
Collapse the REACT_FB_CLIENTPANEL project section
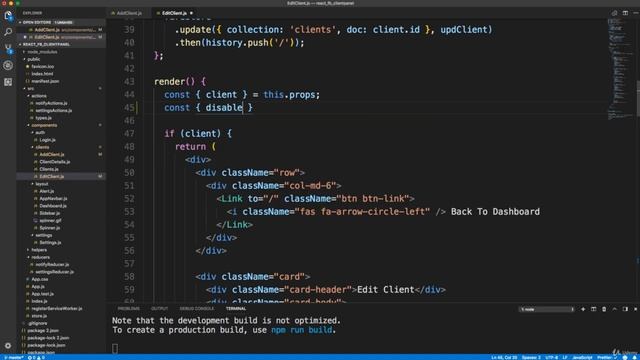click(x=46, y=44)
